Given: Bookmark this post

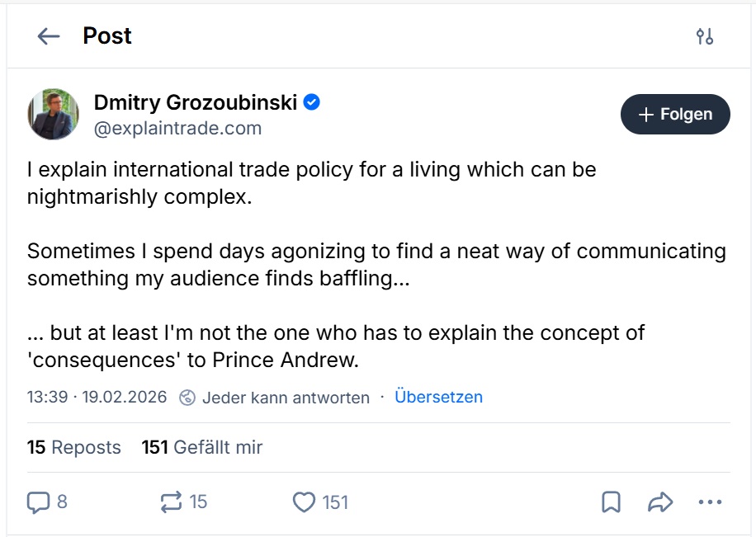Looking at the screenshot, I should [x=611, y=502].
